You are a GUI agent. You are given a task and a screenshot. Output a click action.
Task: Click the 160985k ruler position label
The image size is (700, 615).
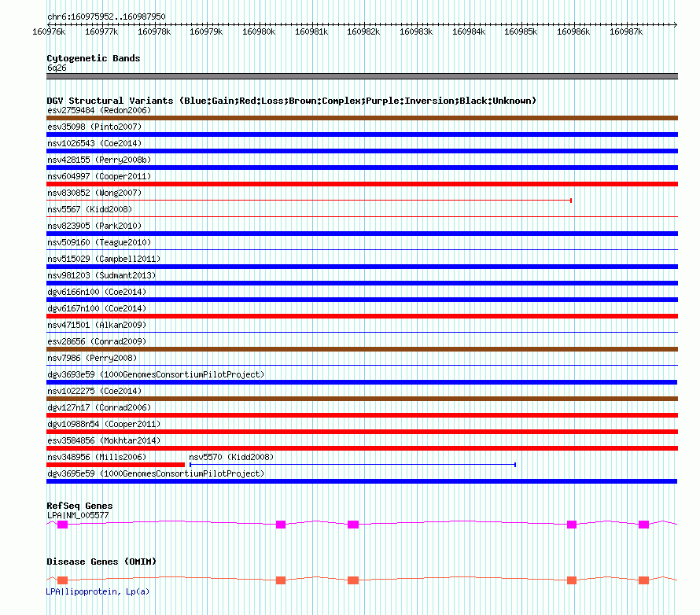(x=521, y=32)
